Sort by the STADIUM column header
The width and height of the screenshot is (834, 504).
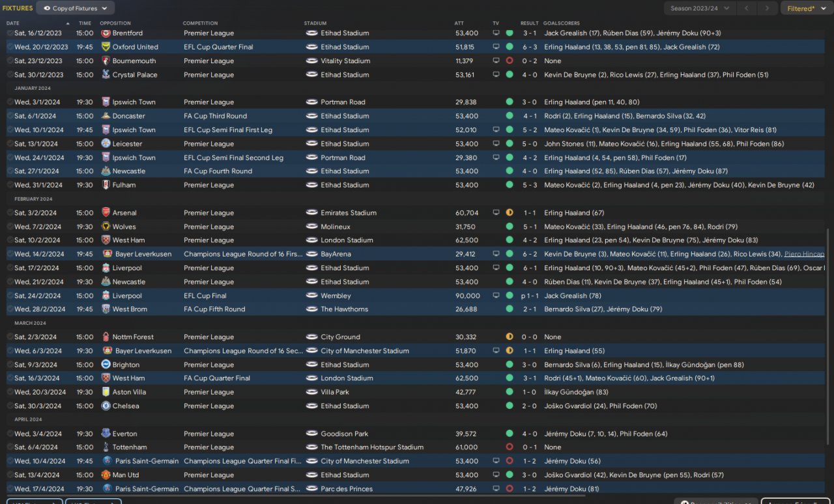315,23
